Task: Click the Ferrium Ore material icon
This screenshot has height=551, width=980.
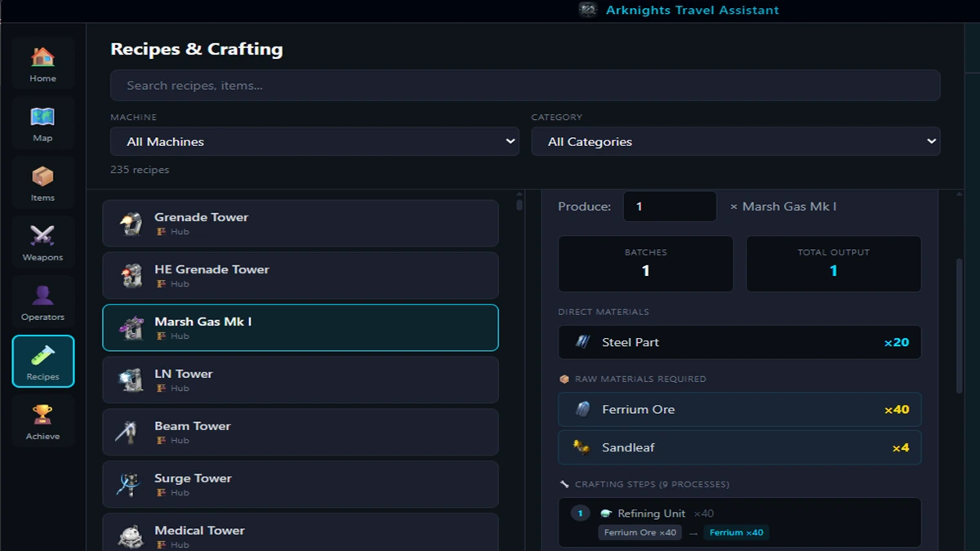Action: tap(582, 410)
